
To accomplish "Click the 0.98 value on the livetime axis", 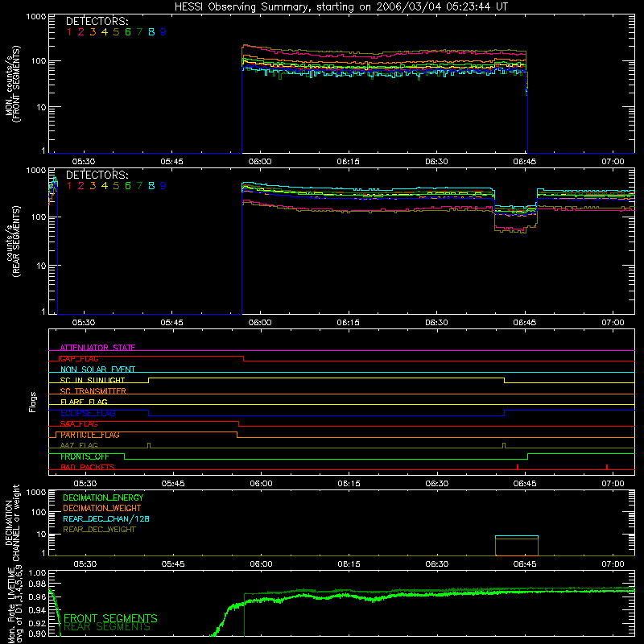I will click(37, 584).
